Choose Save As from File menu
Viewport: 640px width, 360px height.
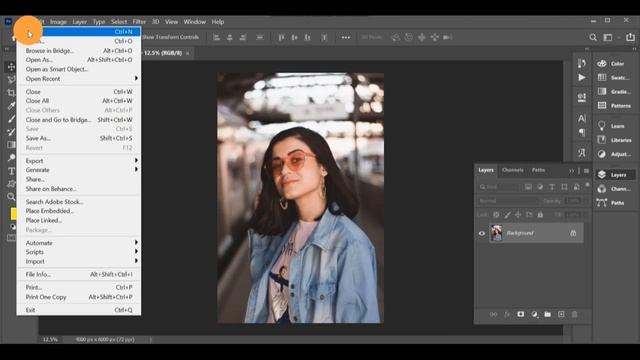point(79,138)
